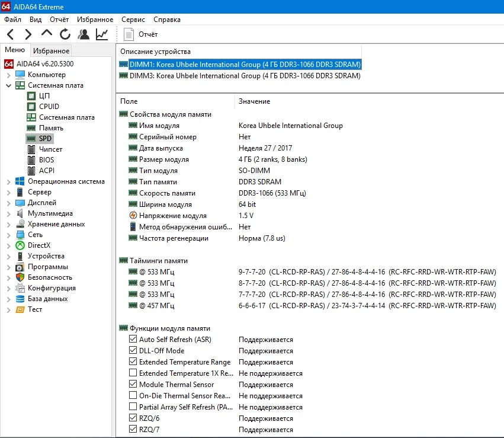Expand the Мультимедиа tree node

tap(8, 213)
